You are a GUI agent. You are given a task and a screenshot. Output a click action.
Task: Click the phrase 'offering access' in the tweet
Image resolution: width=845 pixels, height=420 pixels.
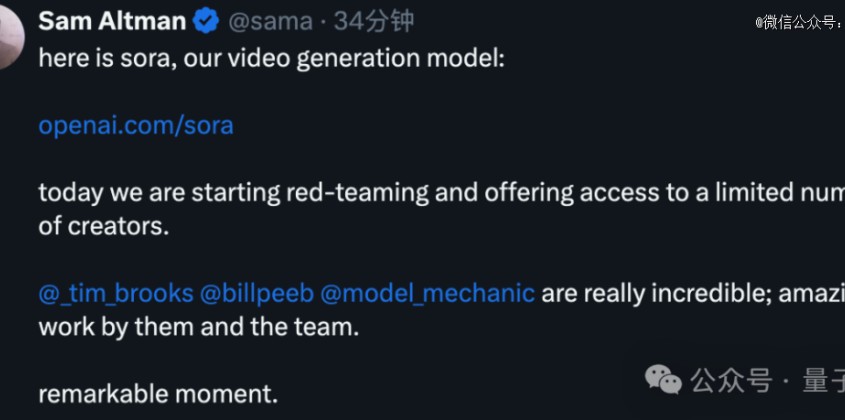[558, 194]
